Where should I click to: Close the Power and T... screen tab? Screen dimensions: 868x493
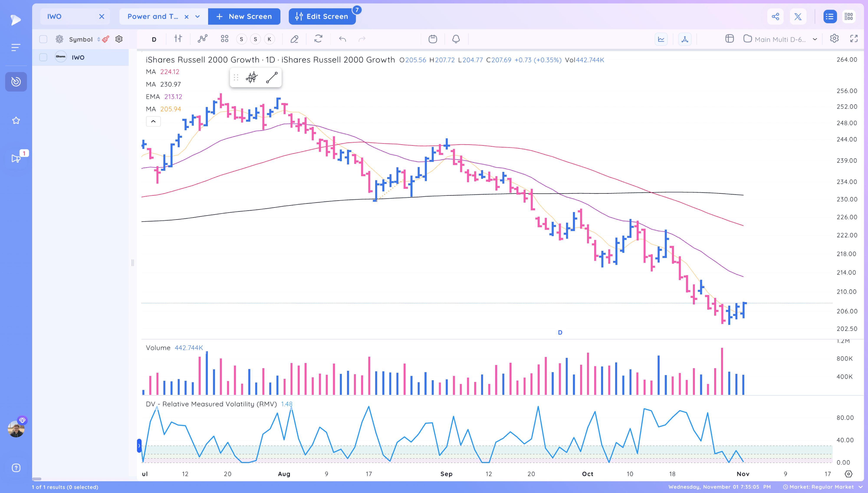[x=187, y=16]
